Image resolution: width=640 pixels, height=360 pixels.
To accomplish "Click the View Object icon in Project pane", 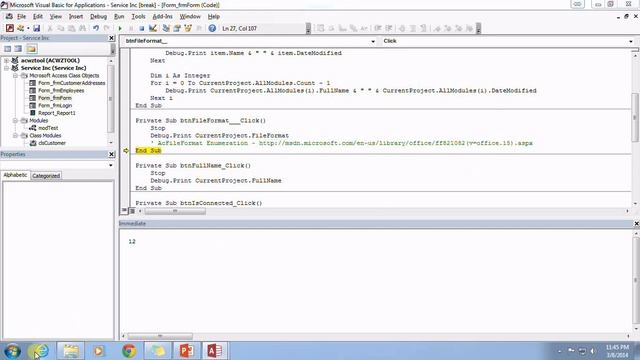I will pyautogui.click(x=18, y=49).
